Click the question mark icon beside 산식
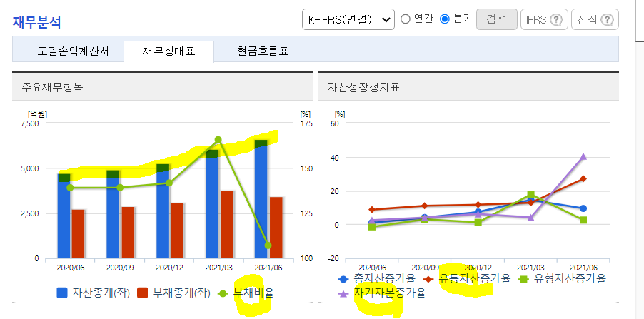This screenshot has height=319, width=644. (x=607, y=20)
